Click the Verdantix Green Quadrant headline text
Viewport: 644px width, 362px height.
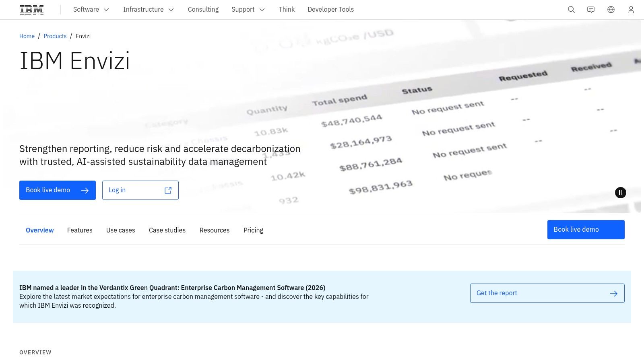(x=172, y=288)
